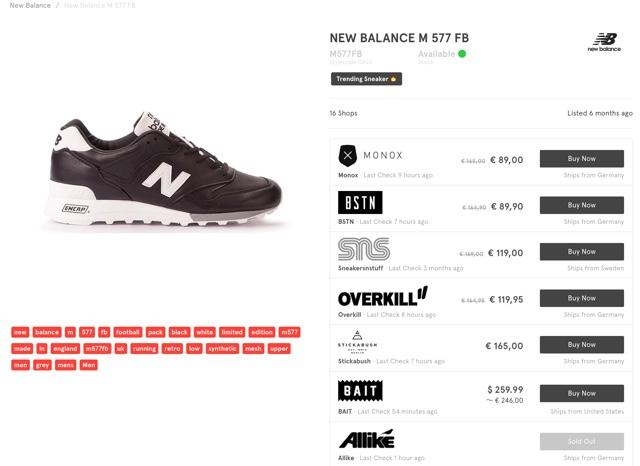Click the BSTN shop logo
Image resolution: width=640 pixels, height=466 pixels.
point(360,203)
